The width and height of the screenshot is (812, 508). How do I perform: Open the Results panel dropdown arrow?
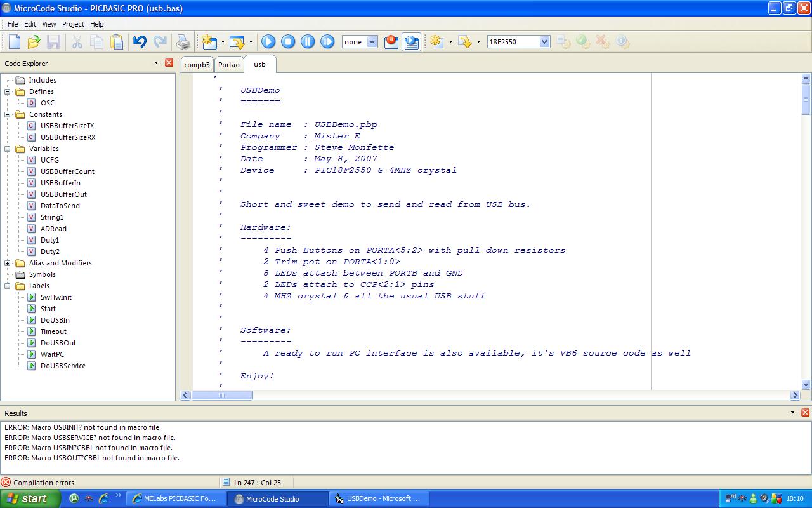point(792,413)
